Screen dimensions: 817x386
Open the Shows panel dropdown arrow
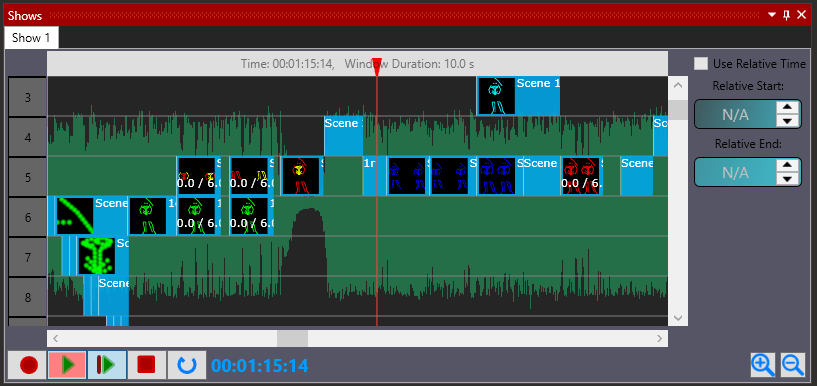pos(773,15)
